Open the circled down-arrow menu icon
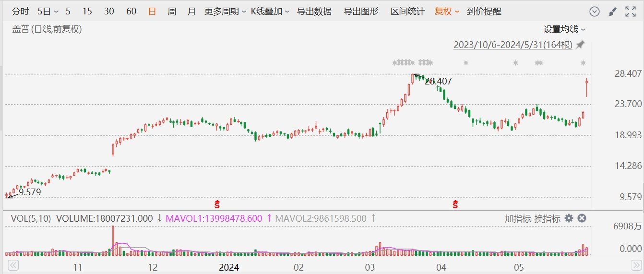The width and height of the screenshot is (644, 274). [594, 12]
